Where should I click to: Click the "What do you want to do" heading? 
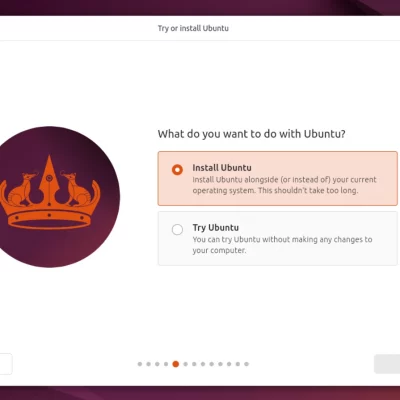(252, 134)
